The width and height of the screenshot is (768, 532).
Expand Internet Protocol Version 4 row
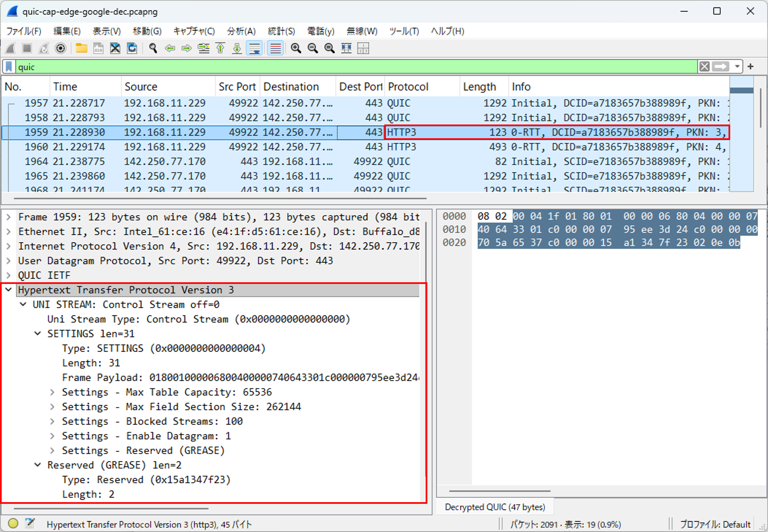coord(9,246)
